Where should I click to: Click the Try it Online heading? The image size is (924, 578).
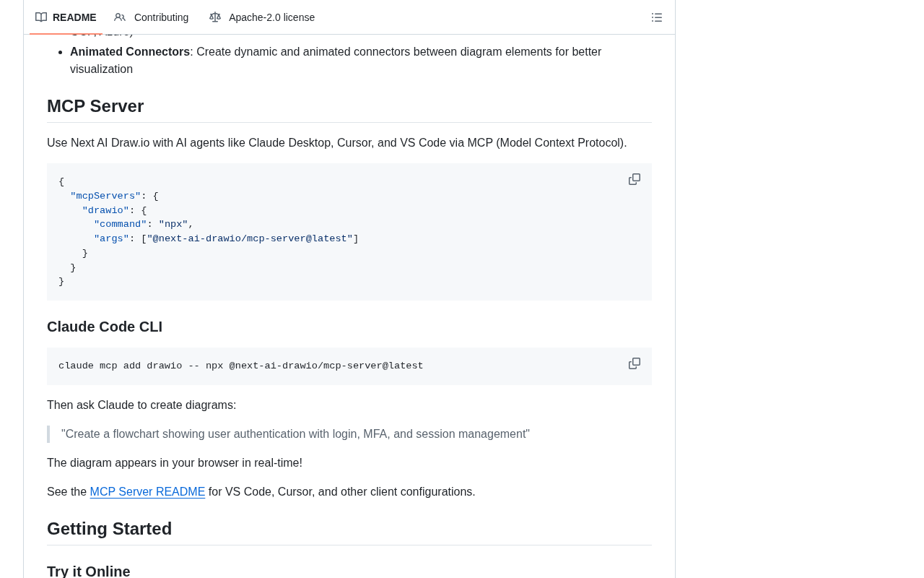(x=89, y=571)
